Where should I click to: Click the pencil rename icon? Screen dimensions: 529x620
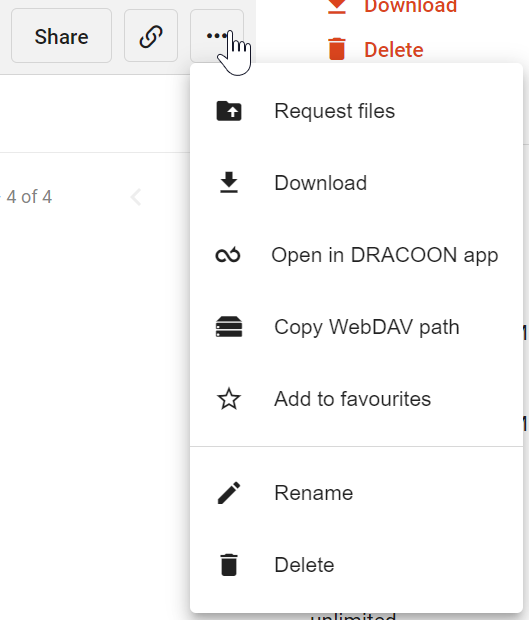[229, 493]
